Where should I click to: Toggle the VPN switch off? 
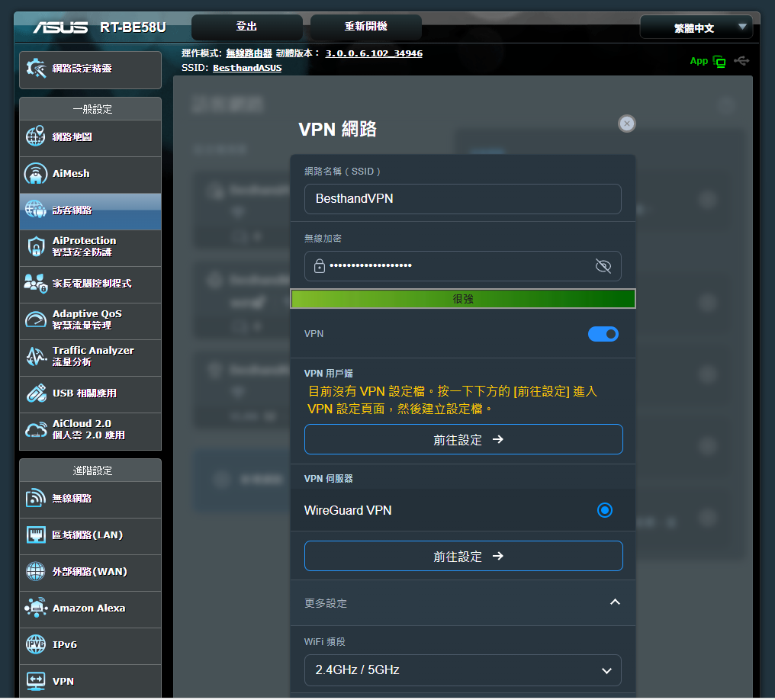603,334
